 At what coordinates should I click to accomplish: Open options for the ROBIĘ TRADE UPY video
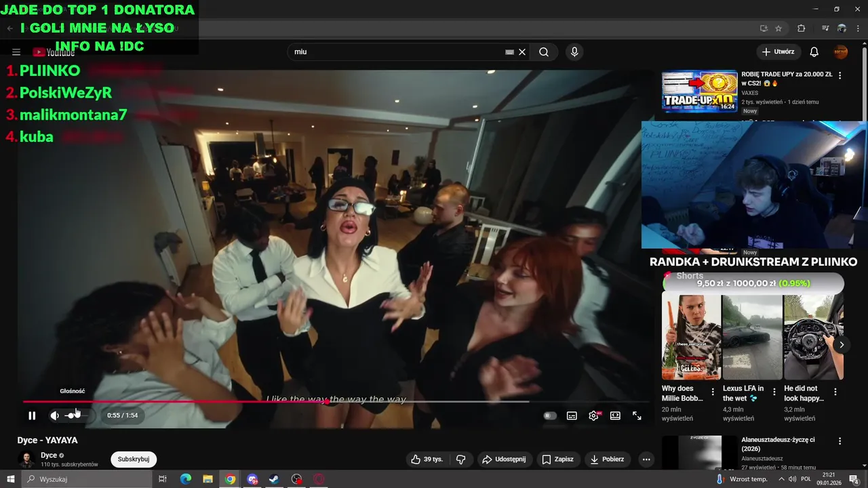840,75
